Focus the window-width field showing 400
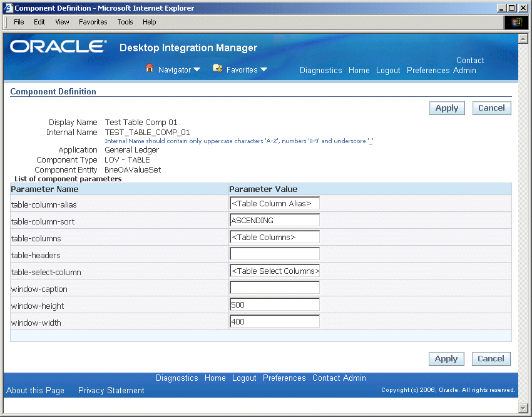This screenshot has height=417, width=532. click(x=275, y=322)
